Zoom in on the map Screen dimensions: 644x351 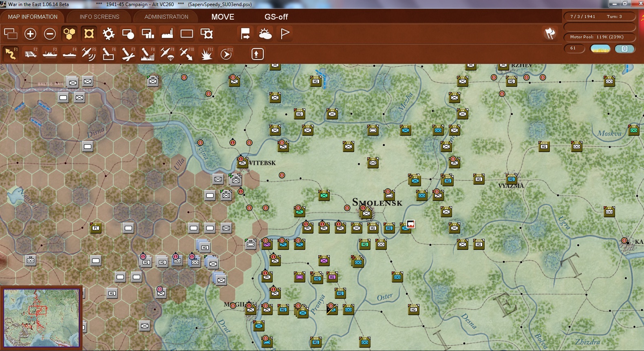click(x=30, y=33)
